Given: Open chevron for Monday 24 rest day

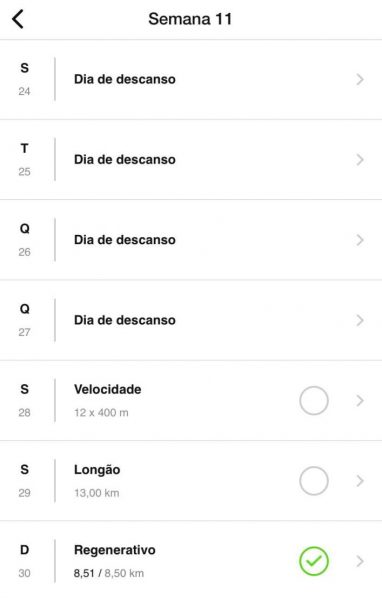Looking at the screenshot, I should tap(360, 80).
